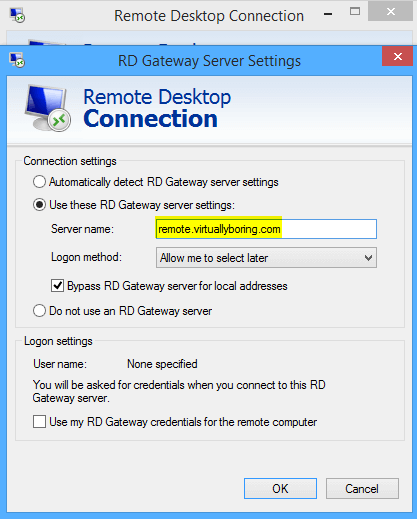Click inside the Server name text field
Viewport: 417px width, 519px height.
266,229
